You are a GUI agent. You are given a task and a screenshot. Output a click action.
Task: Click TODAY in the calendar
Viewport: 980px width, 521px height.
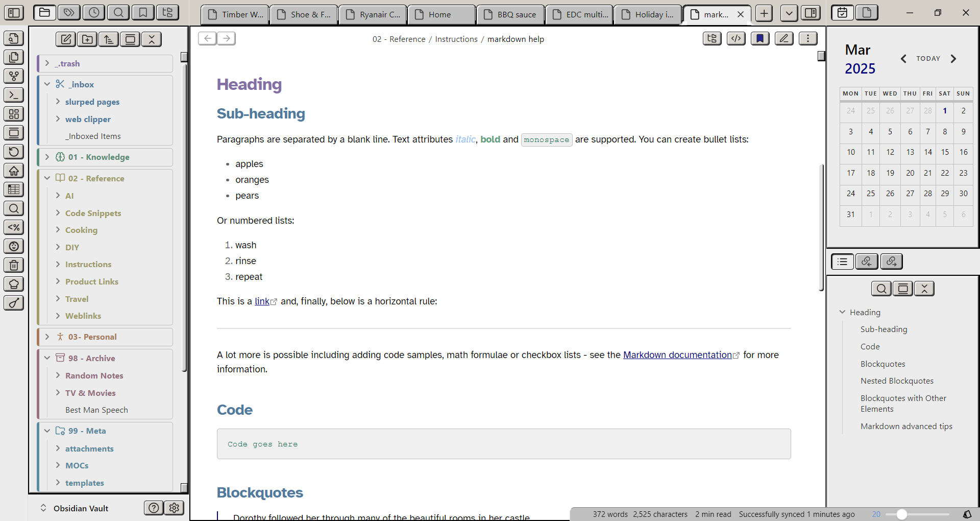[x=928, y=59]
